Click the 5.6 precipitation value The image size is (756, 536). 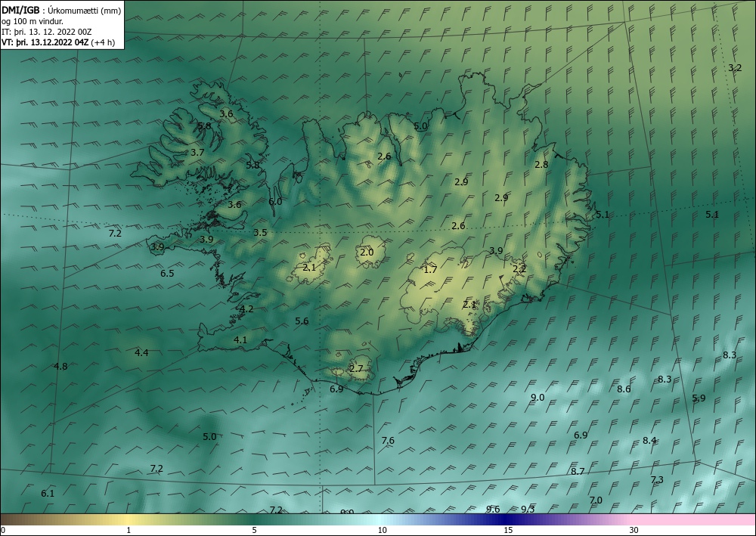pyautogui.click(x=302, y=321)
